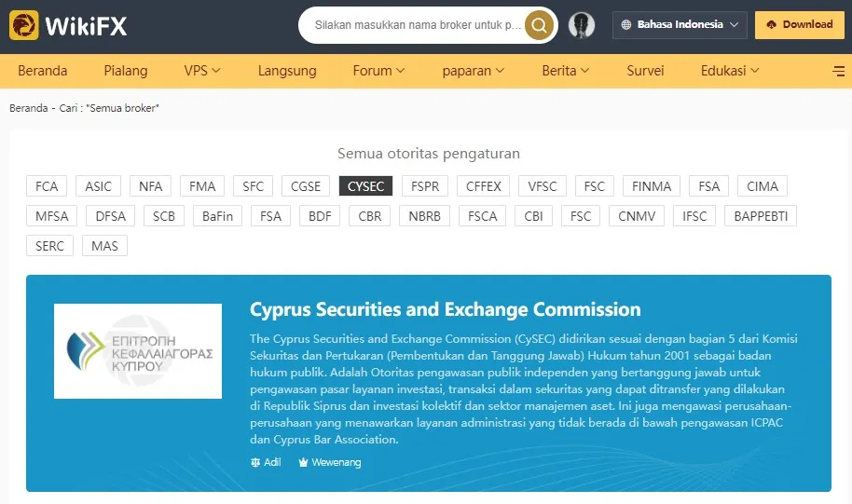Select the CBR regulator filter
This screenshot has width=852, height=504.
tap(369, 216)
